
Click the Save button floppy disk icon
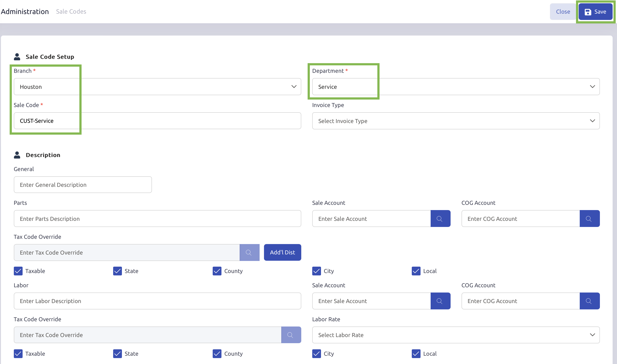tap(588, 12)
